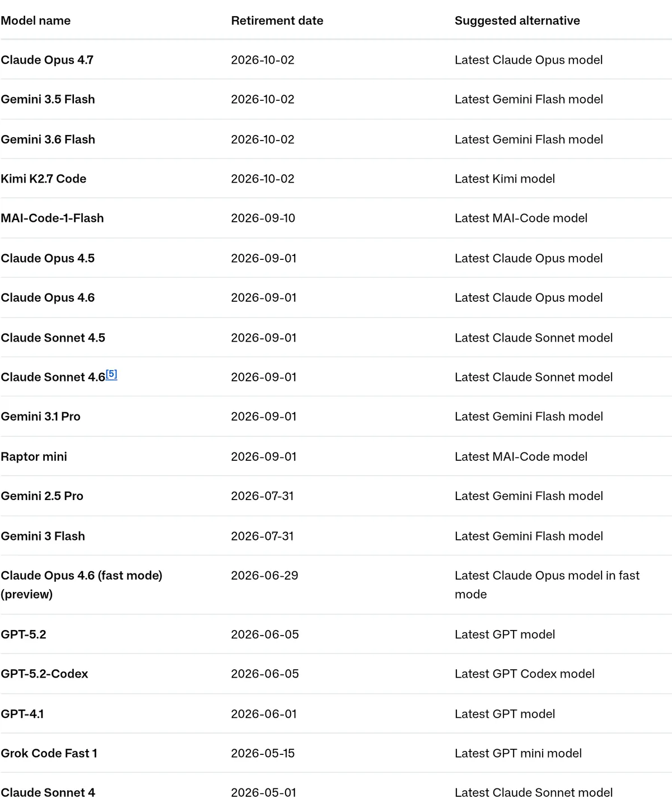Click suggested alternative for Gemini 3.1 Pro

pos(529,416)
